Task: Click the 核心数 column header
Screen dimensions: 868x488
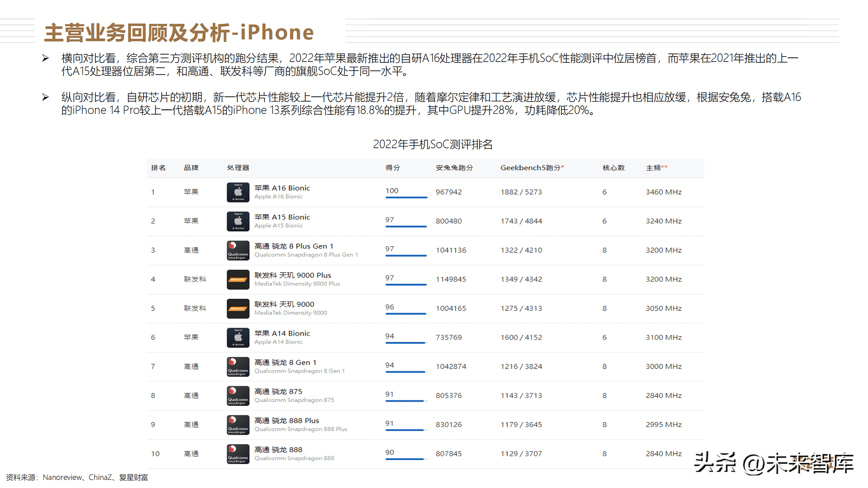Action: click(x=613, y=168)
